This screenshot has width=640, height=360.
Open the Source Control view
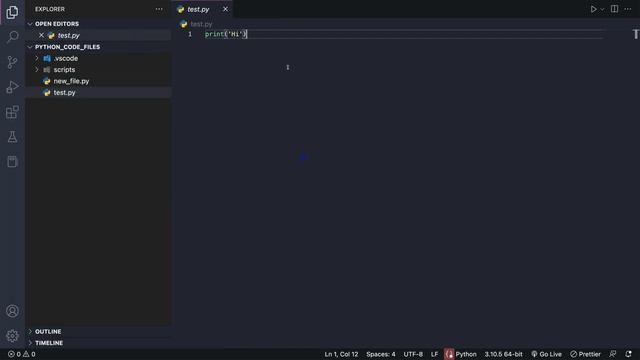click(x=12, y=62)
